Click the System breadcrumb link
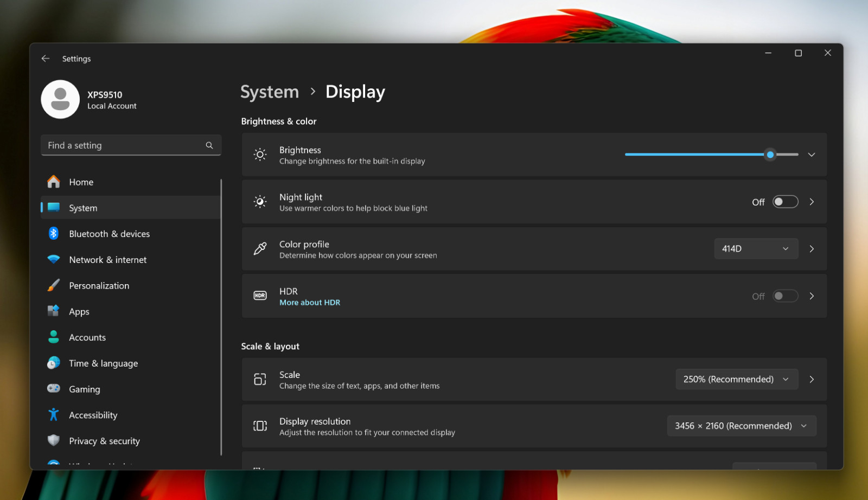This screenshot has width=868, height=500. [270, 92]
